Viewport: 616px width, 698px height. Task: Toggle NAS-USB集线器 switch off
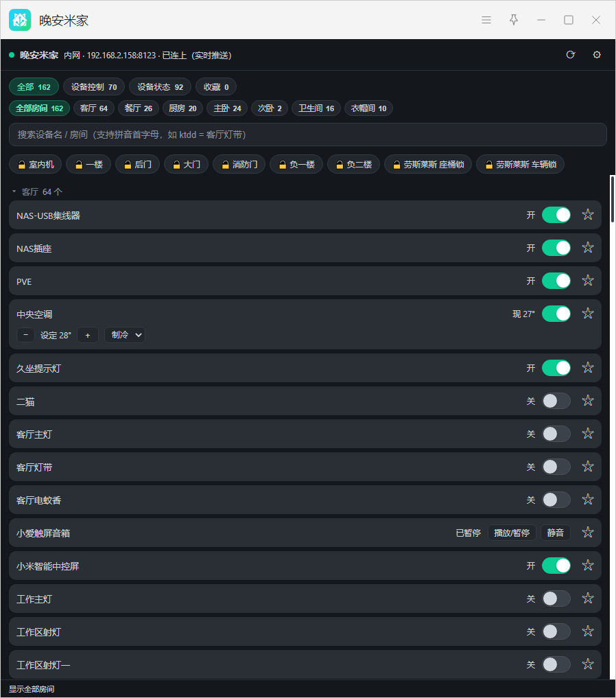point(556,215)
